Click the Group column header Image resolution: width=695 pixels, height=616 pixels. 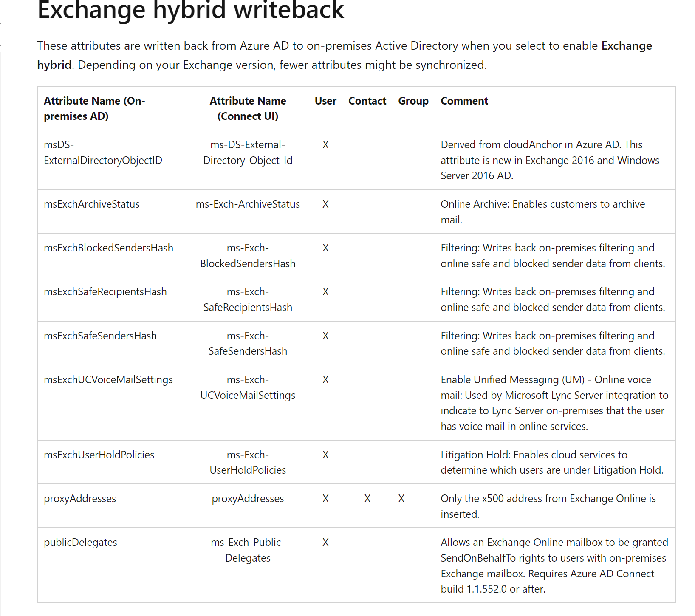(x=413, y=101)
